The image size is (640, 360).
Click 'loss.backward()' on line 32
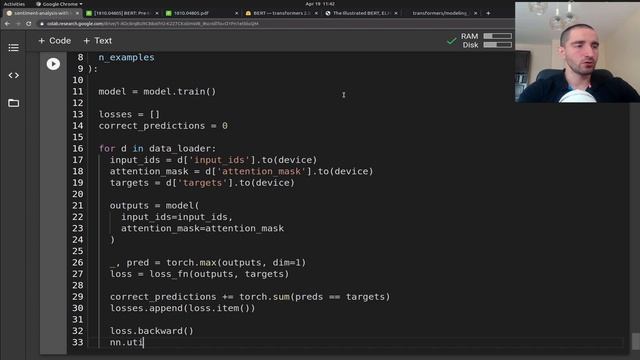[x=151, y=331]
